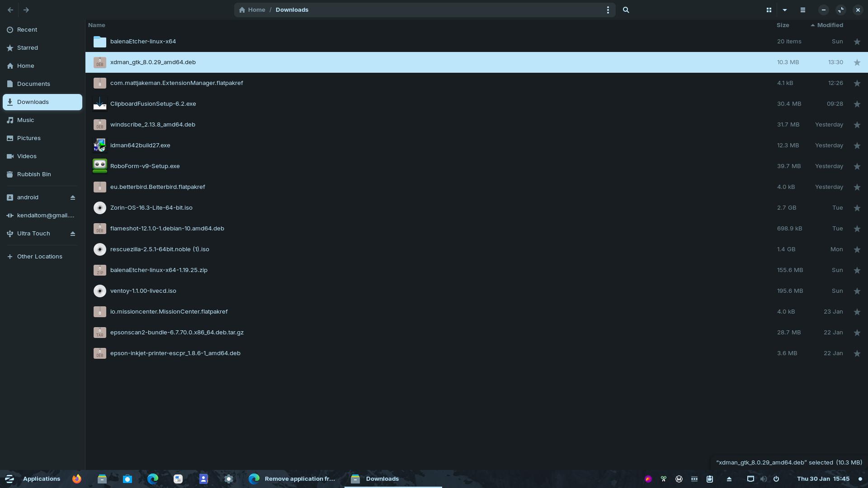
Task: Sort files by Size column header
Action: pyautogui.click(x=783, y=25)
